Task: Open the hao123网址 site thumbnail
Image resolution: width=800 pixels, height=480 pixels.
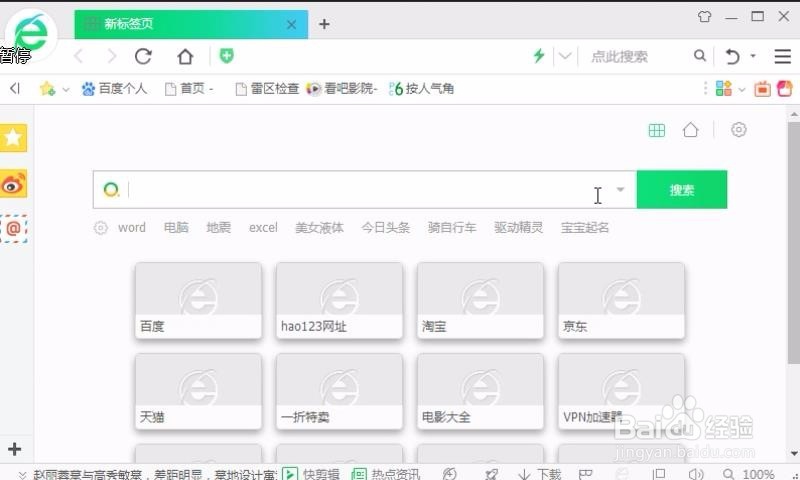Action: 339,300
